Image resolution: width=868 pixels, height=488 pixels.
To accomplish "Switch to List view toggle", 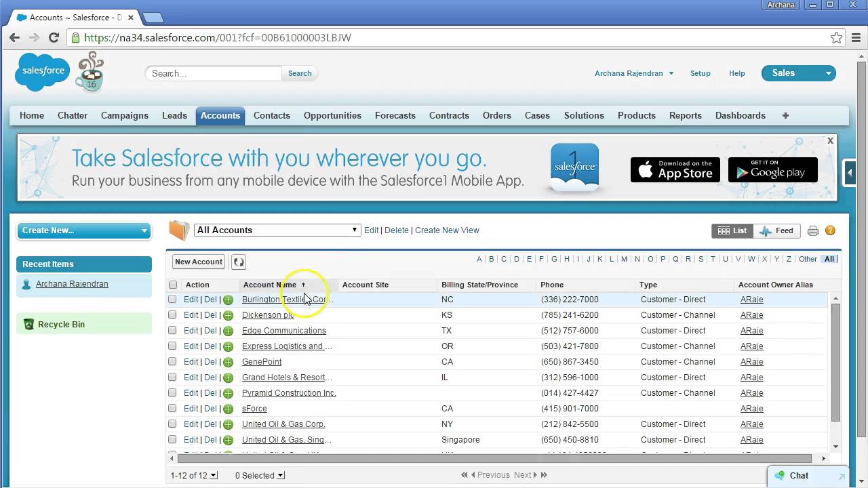I will 732,231.
